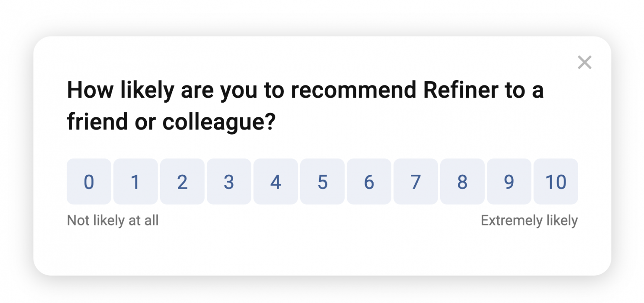Select the number 3 rating box
Image resolution: width=644 pixels, height=303 pixels.
229,181
